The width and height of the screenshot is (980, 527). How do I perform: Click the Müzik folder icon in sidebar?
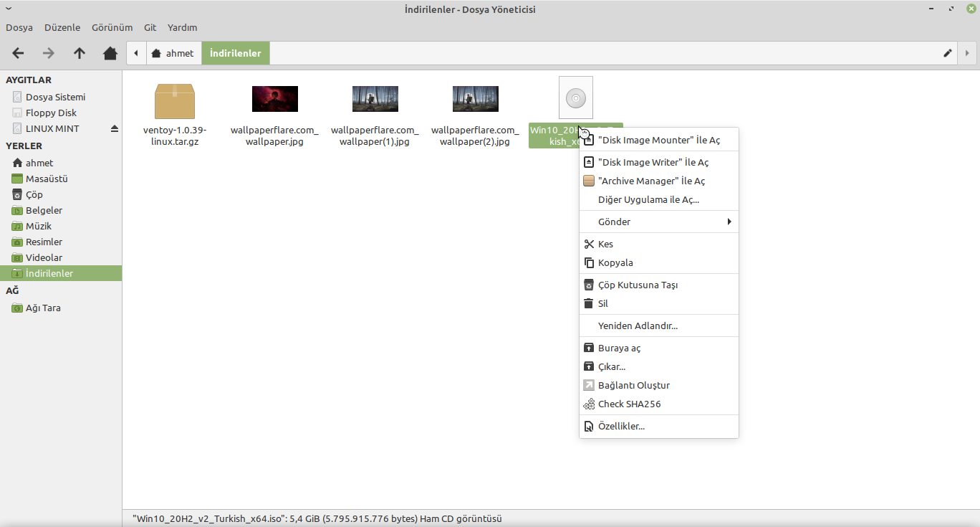coord(17,227)
